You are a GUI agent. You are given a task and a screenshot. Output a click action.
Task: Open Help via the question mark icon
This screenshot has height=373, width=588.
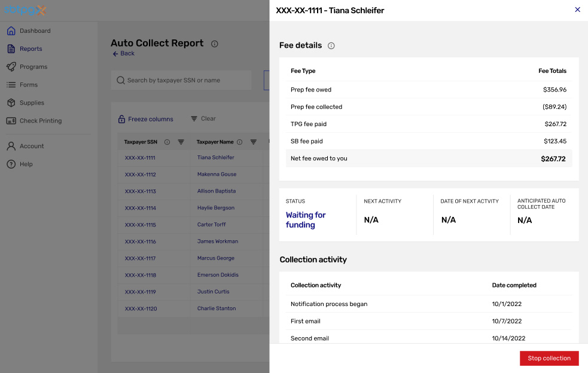(11, 164)
